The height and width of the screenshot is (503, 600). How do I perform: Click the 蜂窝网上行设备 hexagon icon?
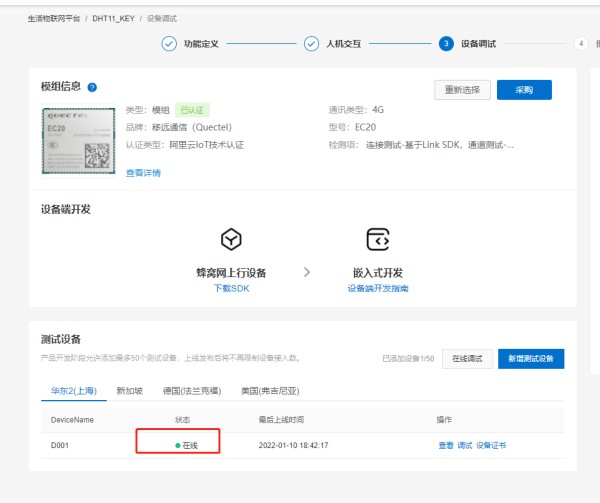pyautogui.click(x=231, y=240)
